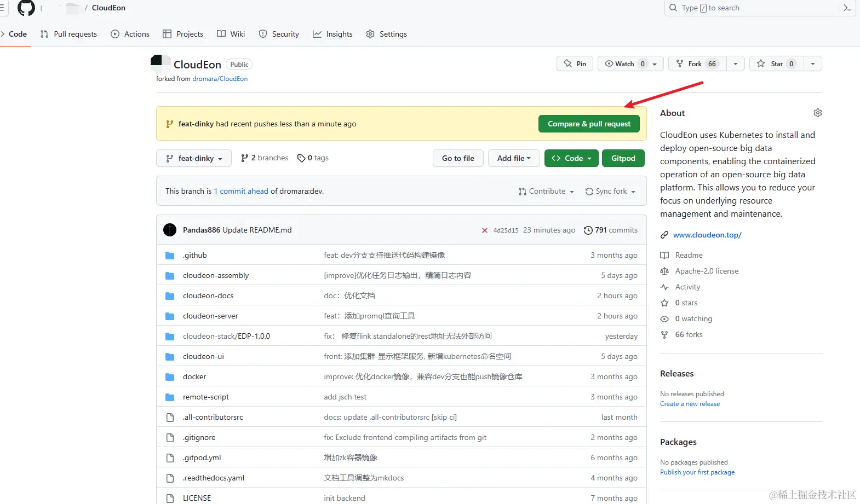This screenshot has height=504, width=860.
Task: Click the CloudEon repository avatar
Action: pos(160,64)
